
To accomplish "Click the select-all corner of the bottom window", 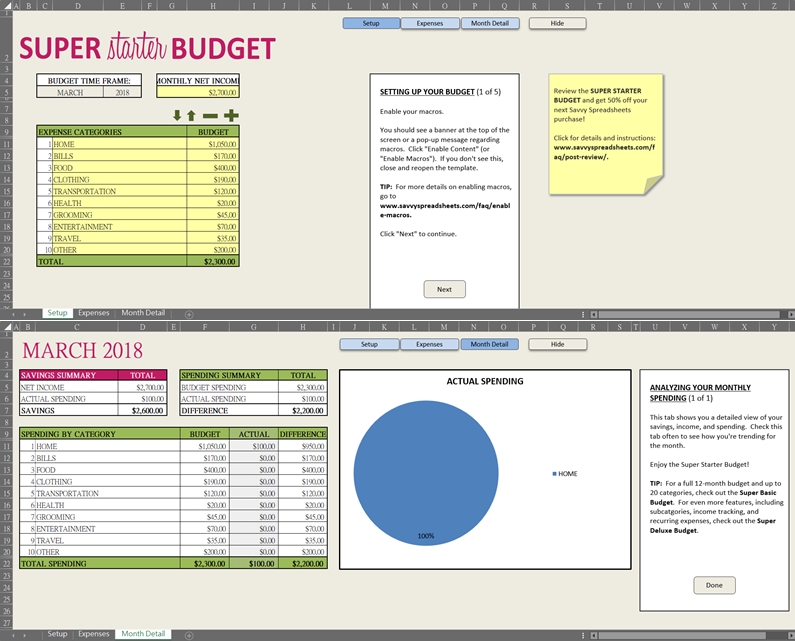I will 7,327.
